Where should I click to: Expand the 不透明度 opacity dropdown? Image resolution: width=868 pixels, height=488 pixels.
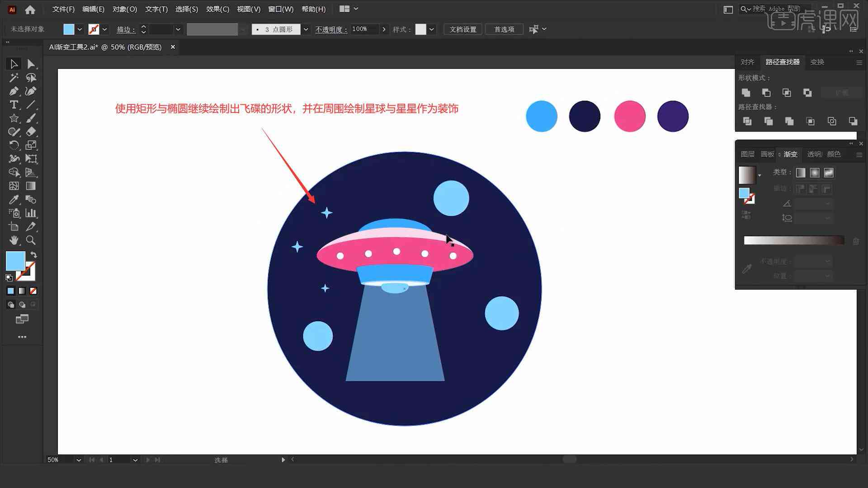tap(384, 28)
